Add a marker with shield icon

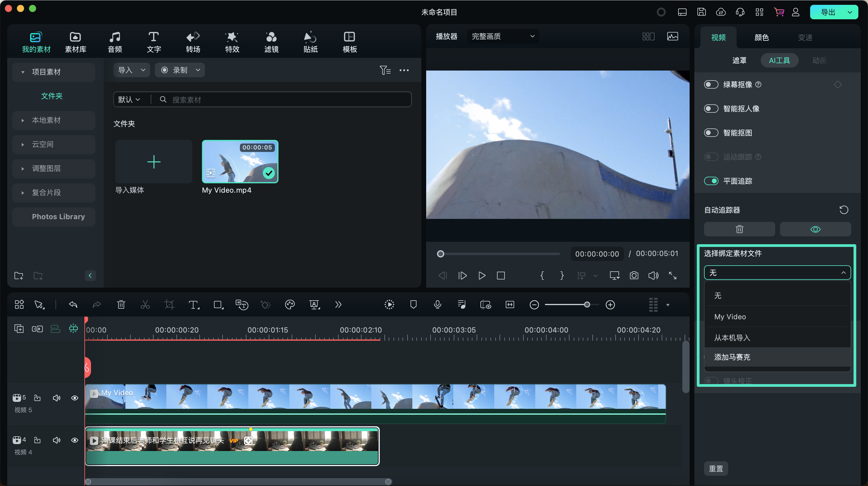point(414,305)
